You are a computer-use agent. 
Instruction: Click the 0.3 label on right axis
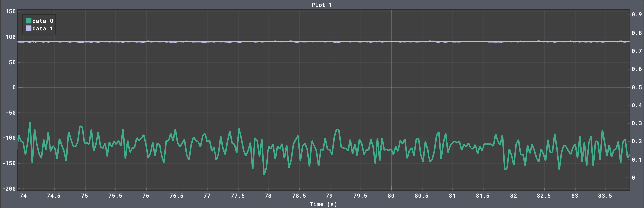click(637, 123)
